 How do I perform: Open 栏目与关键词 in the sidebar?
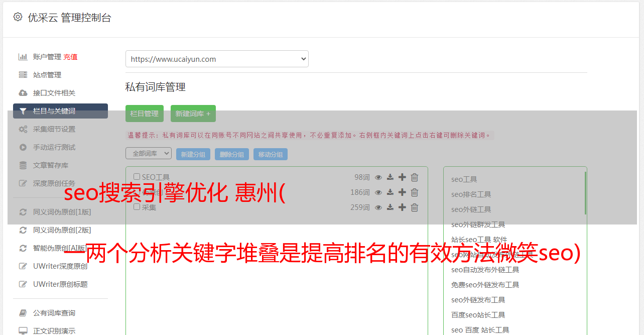pyautogui.click(x=60, y=111)
